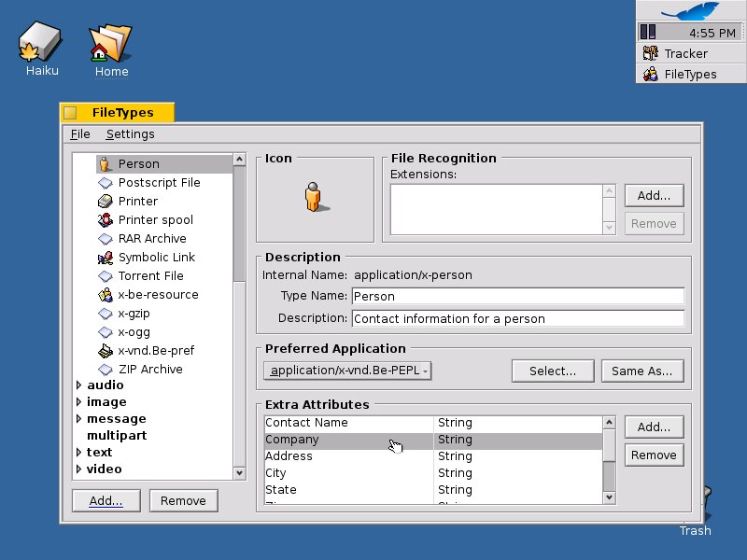Open the File menu
The width and height of the screenshot is (747, 560).
tap(79, 133)
